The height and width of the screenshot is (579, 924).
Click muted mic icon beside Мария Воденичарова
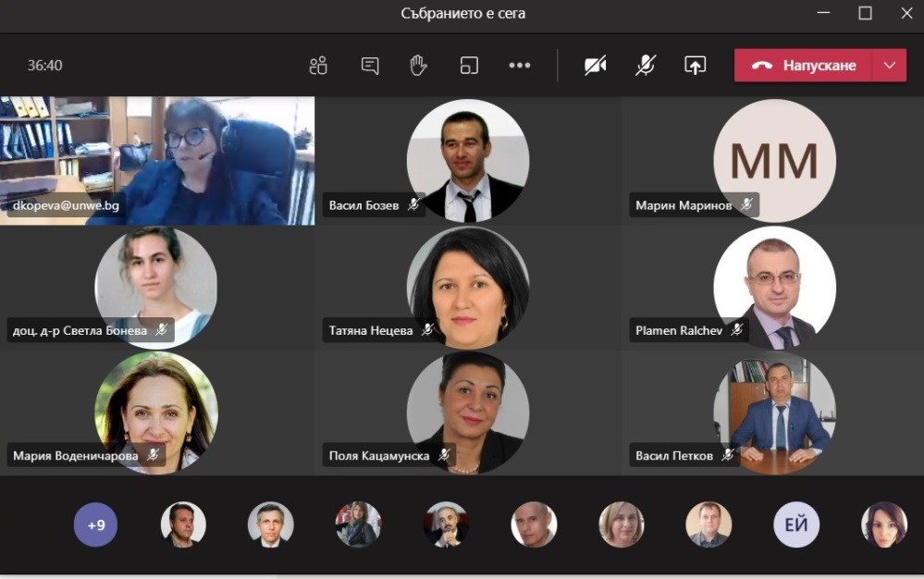[x=153, y=455]
